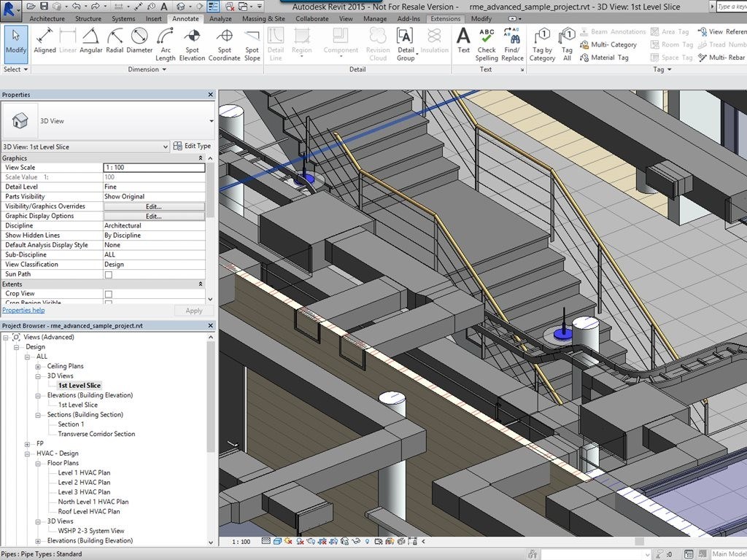Open the View Scale dropdown
The width and height of the screenshot is (747, 560).
pyautogui.click(x=153, y=167)
